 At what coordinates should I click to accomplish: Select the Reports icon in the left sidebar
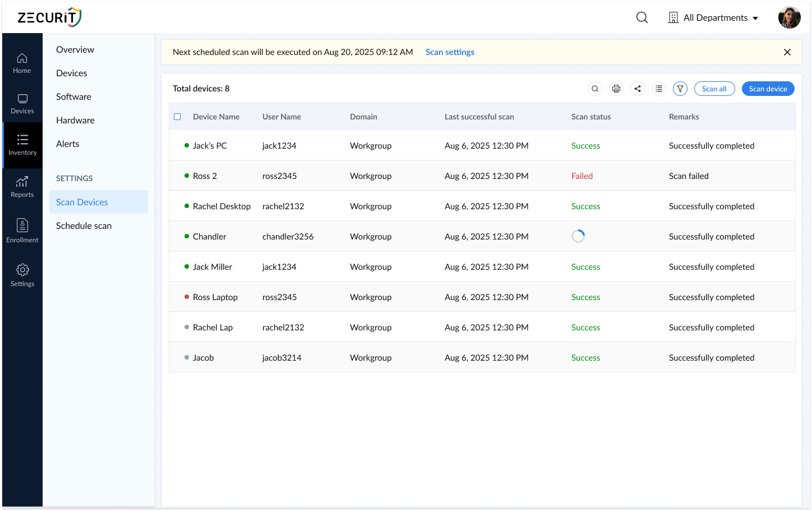[22, 187]
